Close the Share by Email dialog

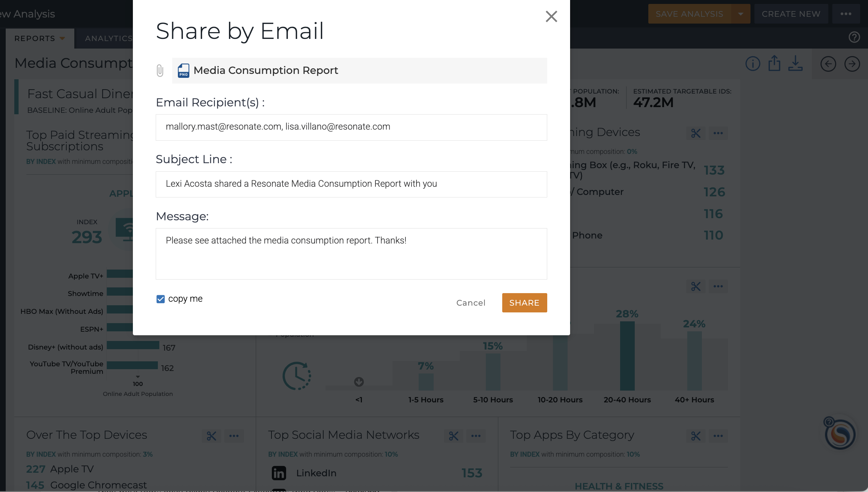[x=551, y=16]
